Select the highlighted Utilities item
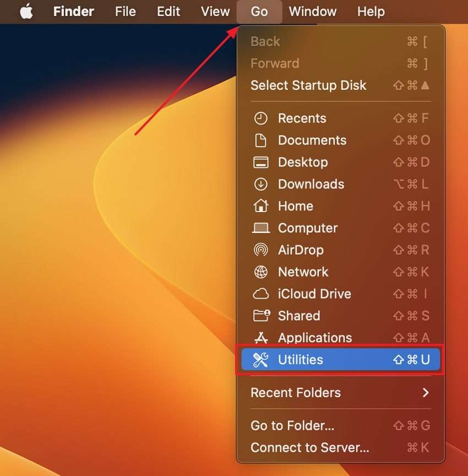Screen dimensions: 468x476 (x=340, y=360)
